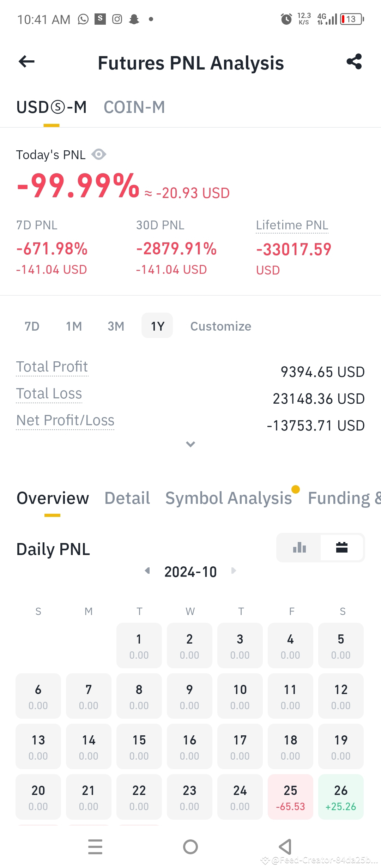Viewport: 381px width, 868px height.
Task: Open October 25 loss day cell
Action: (290, 797)
